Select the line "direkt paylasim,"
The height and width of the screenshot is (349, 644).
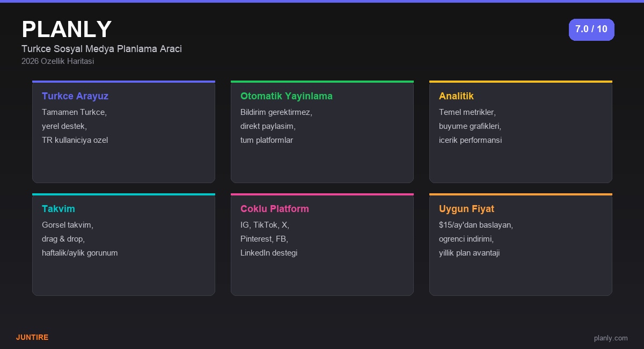tap(268, 126)
